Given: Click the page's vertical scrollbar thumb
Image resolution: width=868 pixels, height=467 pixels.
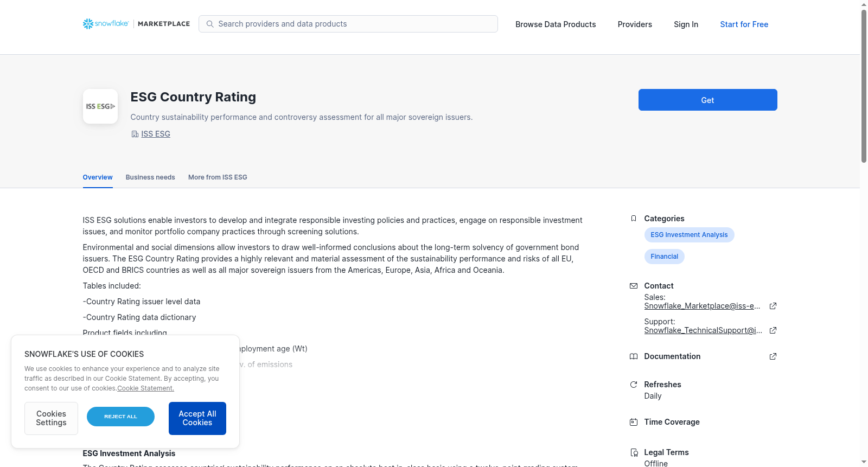Looking at the screenshot, I should pyautogui.click(x=864, y=86).
